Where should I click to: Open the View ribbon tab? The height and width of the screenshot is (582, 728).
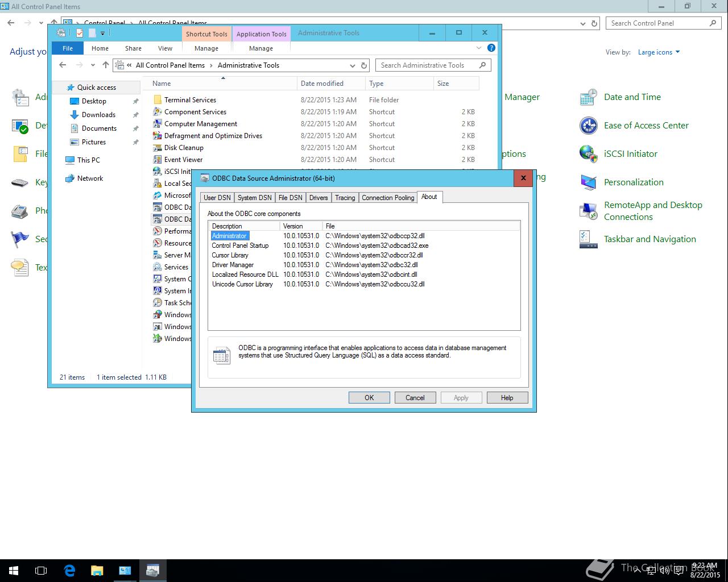[165, 48]
